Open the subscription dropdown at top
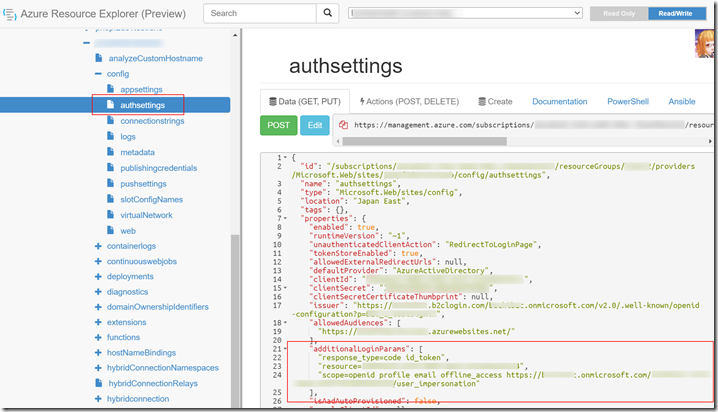718x412 pixels. pyautogui.click(x=465, y=14)
